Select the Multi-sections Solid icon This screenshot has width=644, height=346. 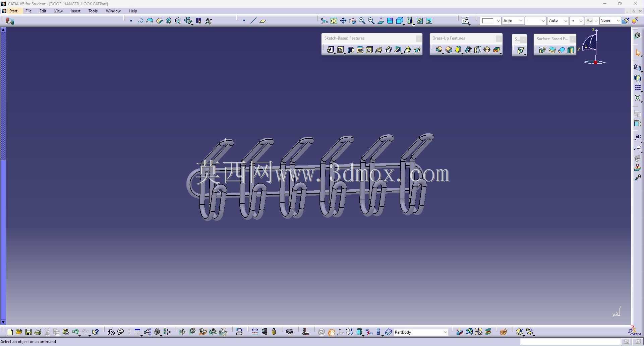407,50
